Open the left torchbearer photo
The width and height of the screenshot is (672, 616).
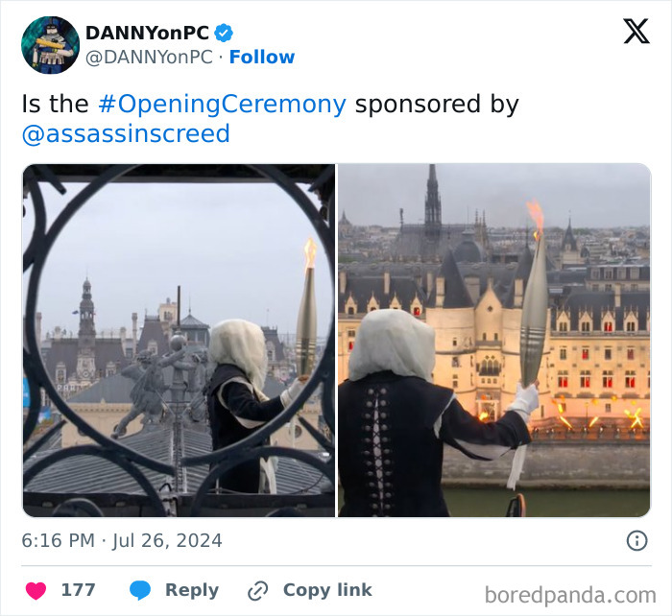[180, 340]
